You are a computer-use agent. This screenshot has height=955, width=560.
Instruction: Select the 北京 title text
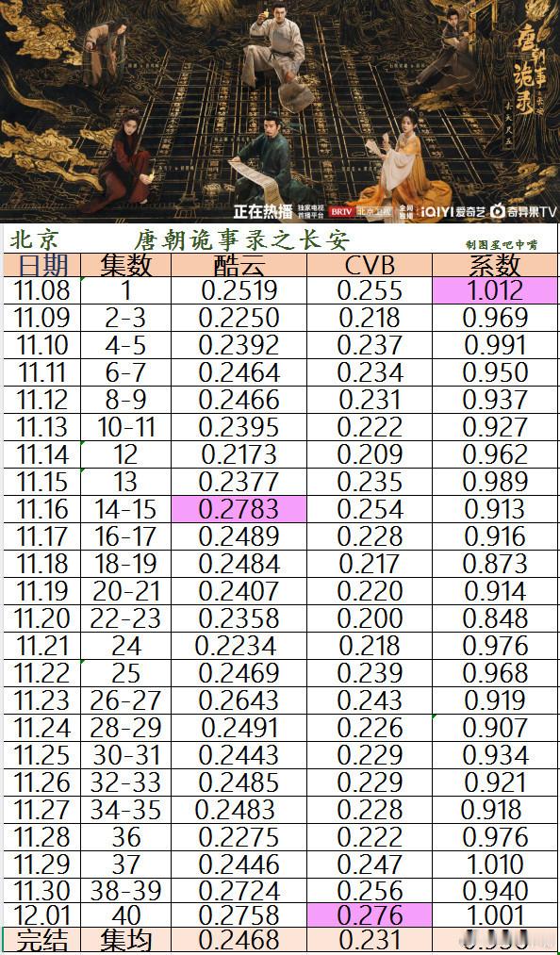coord(34,240)
